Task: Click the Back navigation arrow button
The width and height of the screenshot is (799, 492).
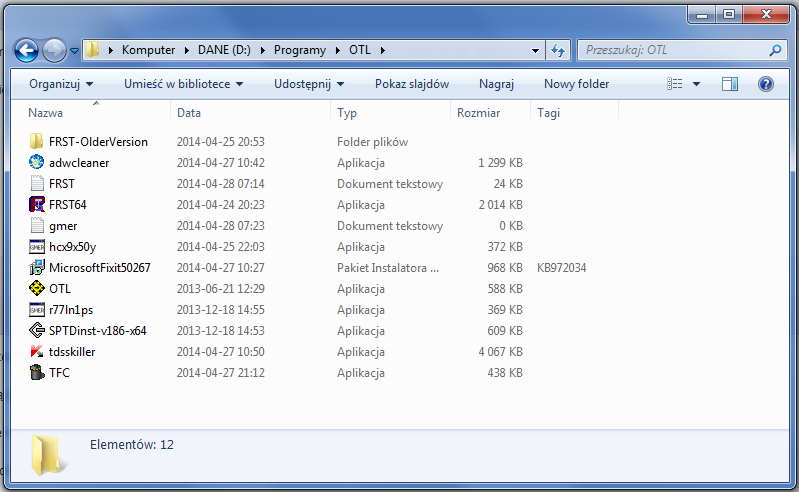Action: point(26,50)
